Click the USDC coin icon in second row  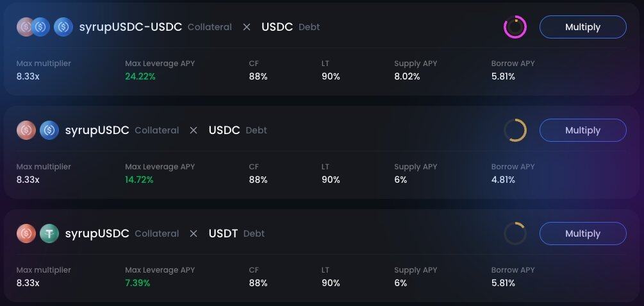(49, 130)
